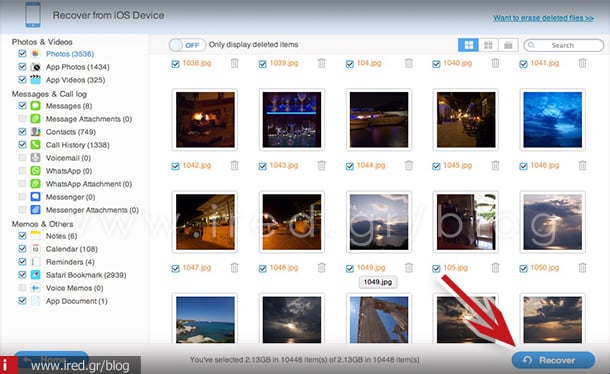Open the thumbnail above 1049.jpg
This screenshot has height=374, width=610.
tap(379, 222)
